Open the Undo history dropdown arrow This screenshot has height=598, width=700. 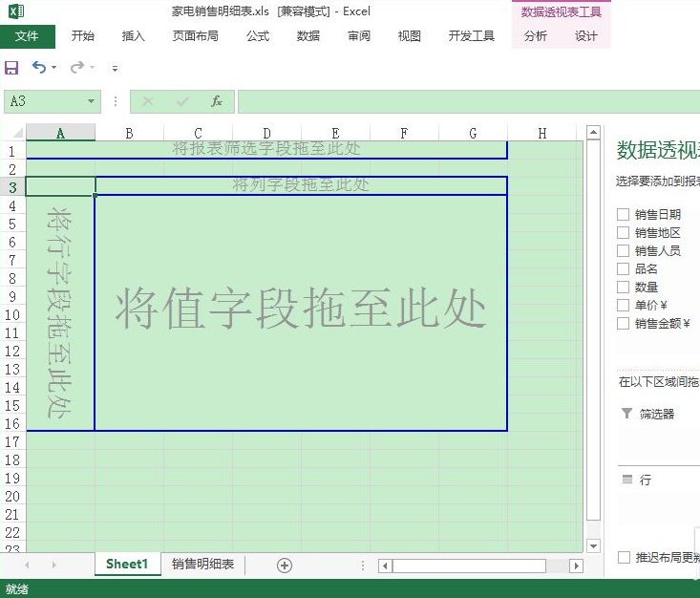pos(53,68)
